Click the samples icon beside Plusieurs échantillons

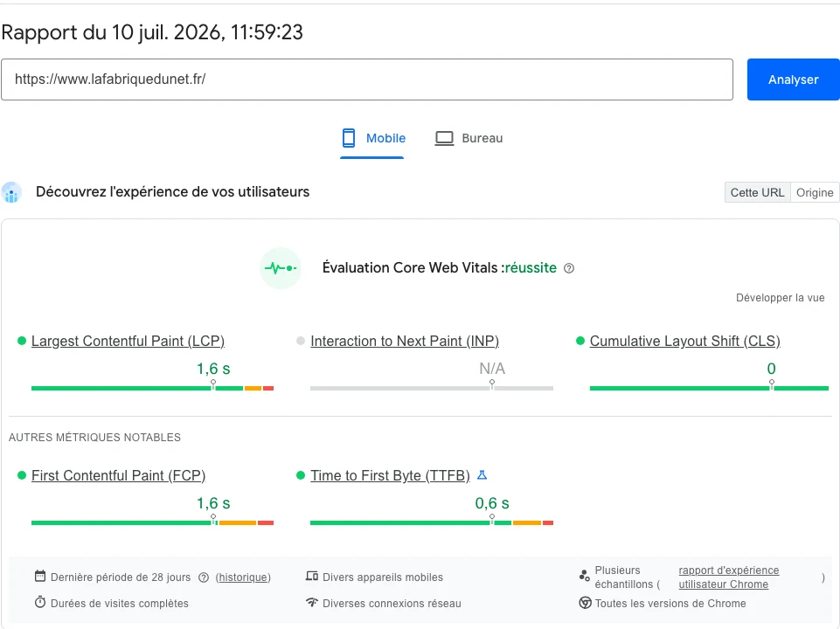click(585, 576)
